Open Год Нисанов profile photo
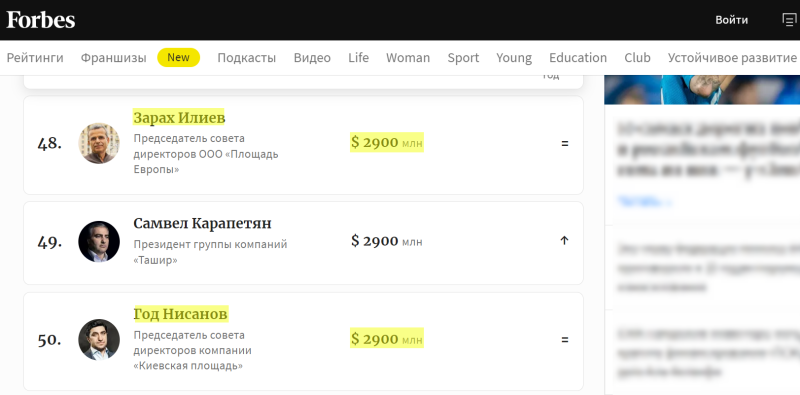This screenshot has height=395, width=800. [99, 339]
